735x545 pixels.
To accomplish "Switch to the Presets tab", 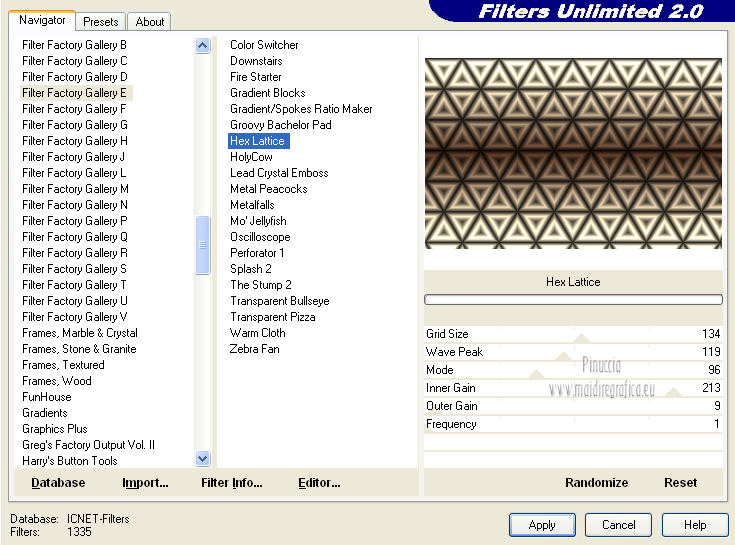I will 100,22.
